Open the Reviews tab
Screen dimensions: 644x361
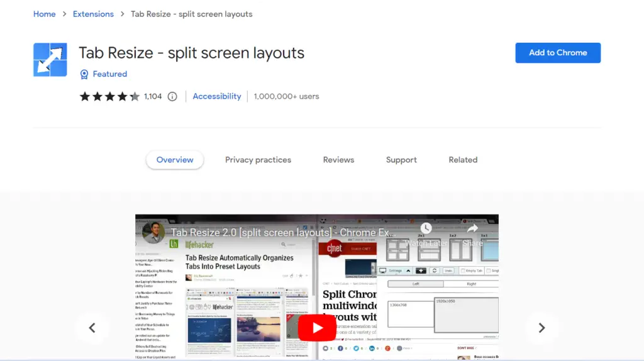coord(338,160)
